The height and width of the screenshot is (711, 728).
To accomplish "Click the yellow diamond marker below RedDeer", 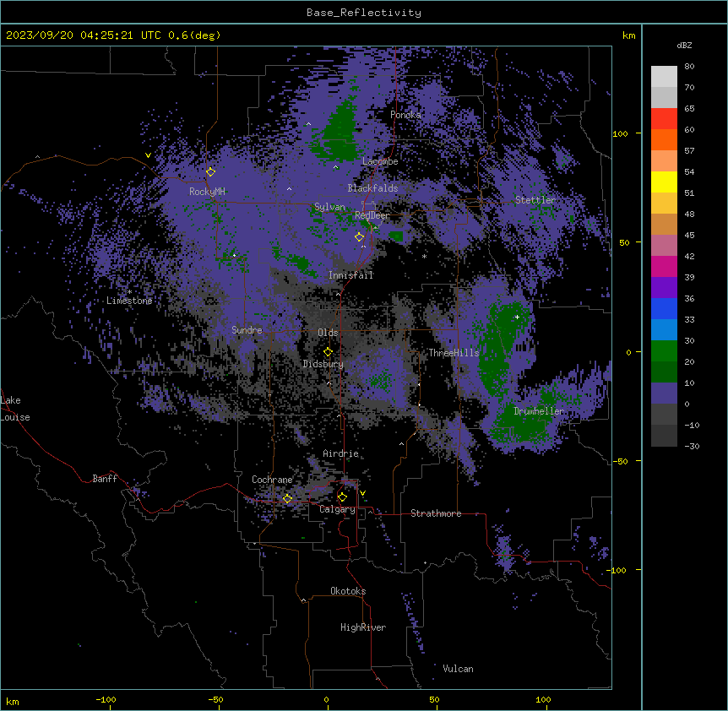I will tap(359, 237).
